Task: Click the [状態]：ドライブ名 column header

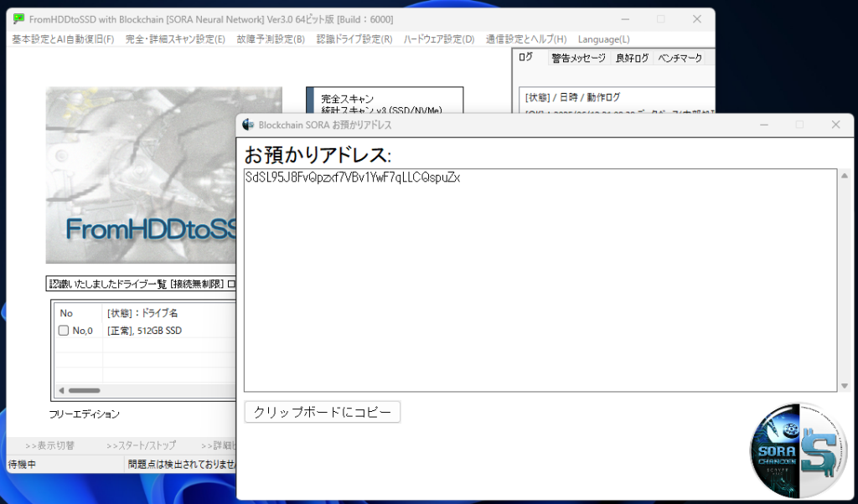Action: click(142, 313)
